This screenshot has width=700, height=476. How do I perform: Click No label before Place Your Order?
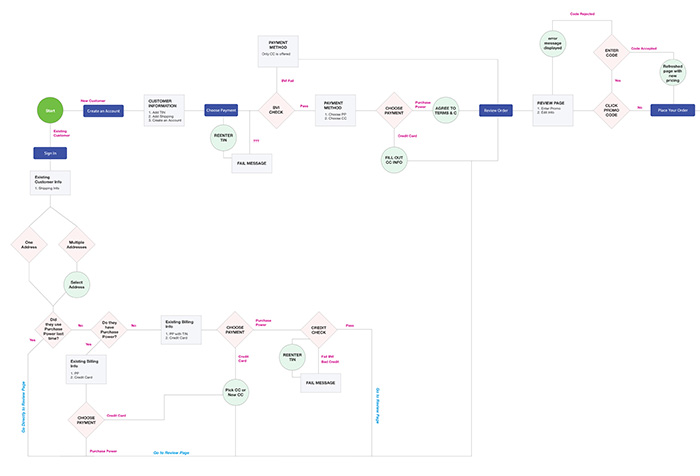pos(640,108)
